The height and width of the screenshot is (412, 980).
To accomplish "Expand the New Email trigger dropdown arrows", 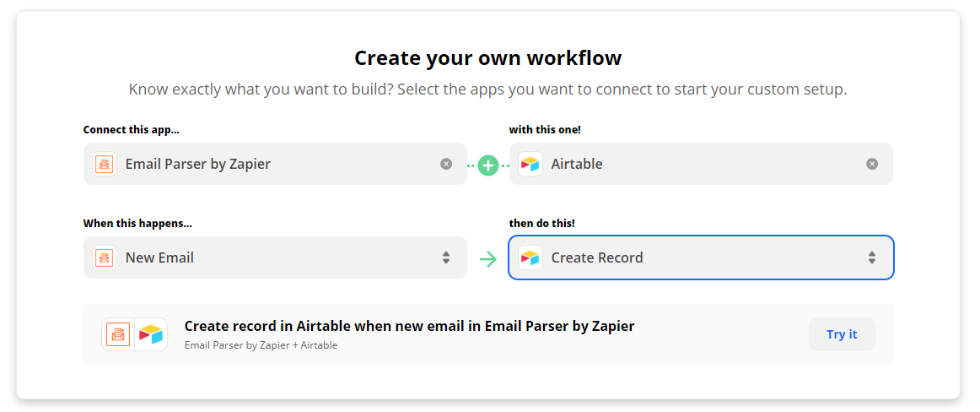I will (x=445, y=257).
